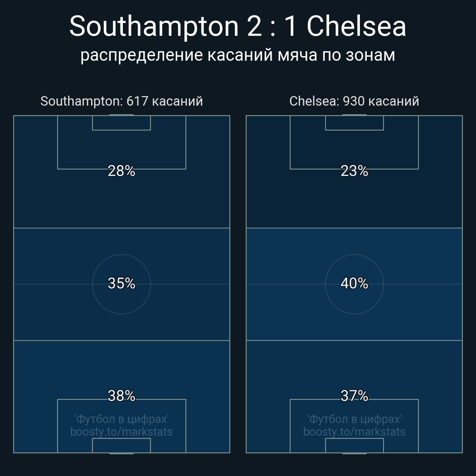Click the Southampton 2 : 1 Chelsea title

tap(238, 26)
